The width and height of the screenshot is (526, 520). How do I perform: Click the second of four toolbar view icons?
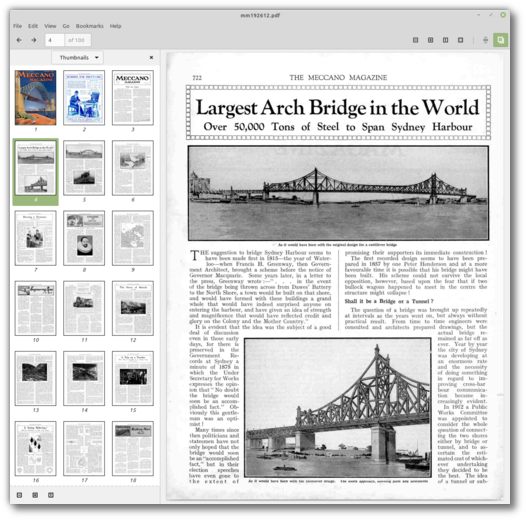coord(430,40)
